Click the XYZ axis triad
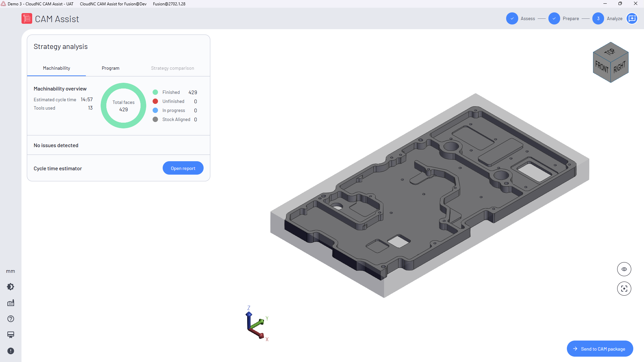 pos(257,324)
